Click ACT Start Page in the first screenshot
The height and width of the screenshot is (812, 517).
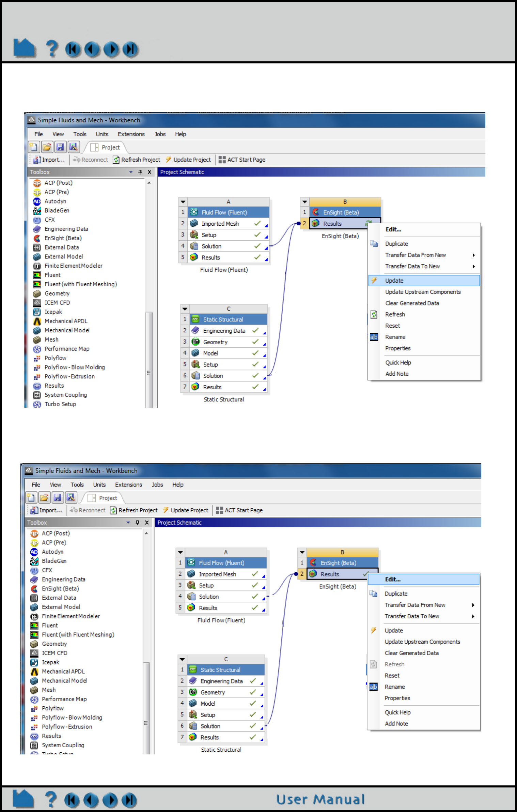point(242,160)
